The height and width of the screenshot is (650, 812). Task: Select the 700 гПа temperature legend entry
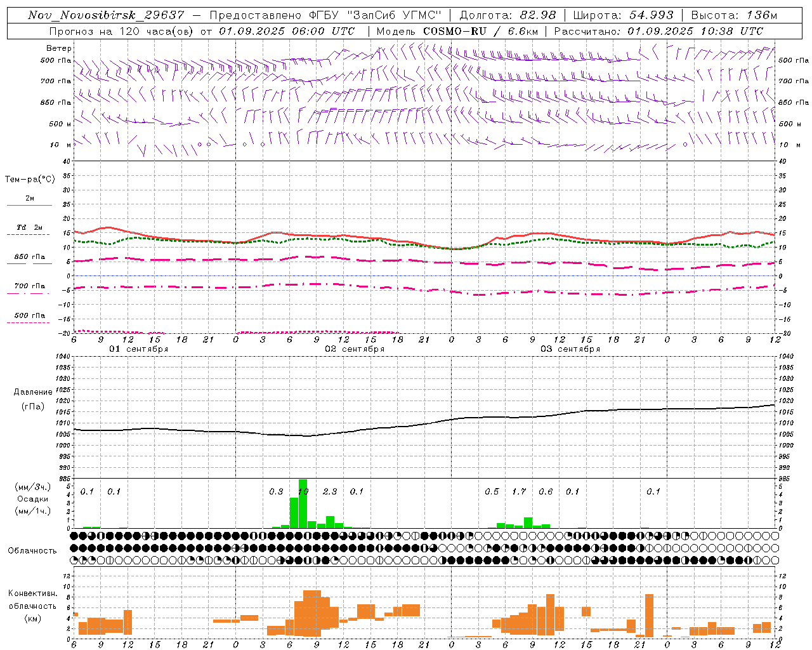[30, 286]
